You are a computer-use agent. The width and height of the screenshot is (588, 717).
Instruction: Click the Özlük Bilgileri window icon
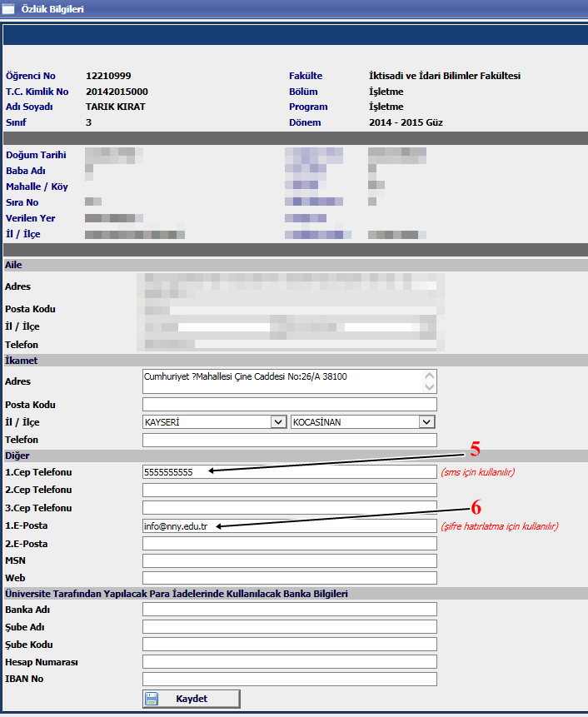(x=9, y=10)
